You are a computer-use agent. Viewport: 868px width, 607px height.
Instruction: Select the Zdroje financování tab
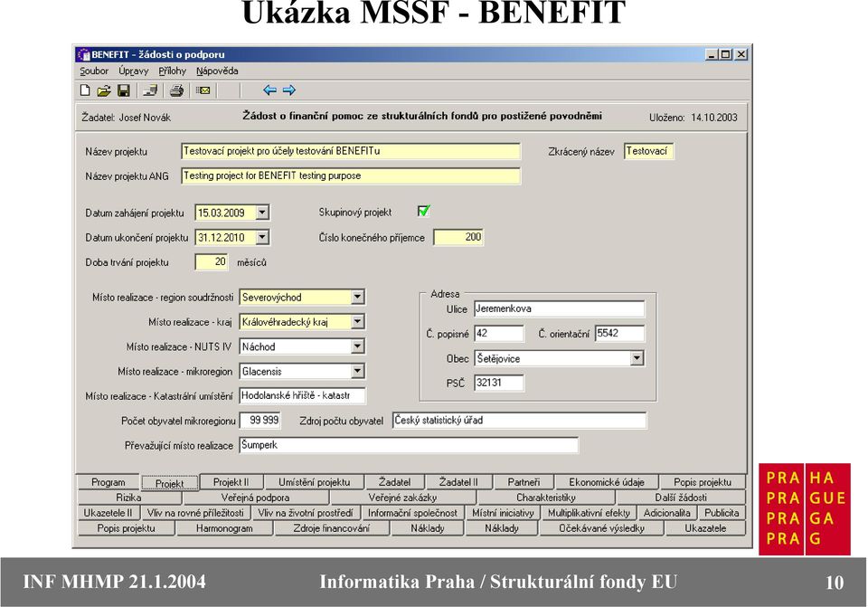[x=332, y=528]
